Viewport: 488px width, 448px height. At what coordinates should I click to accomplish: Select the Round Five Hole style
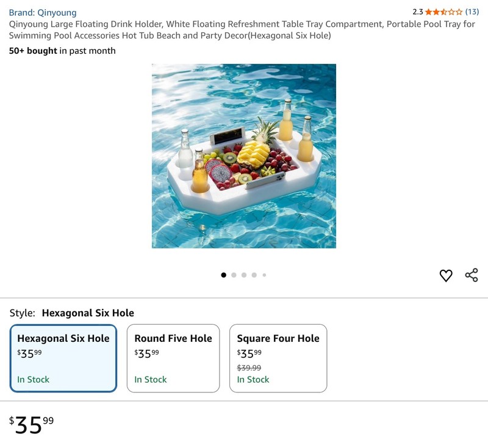pos(173,358)
